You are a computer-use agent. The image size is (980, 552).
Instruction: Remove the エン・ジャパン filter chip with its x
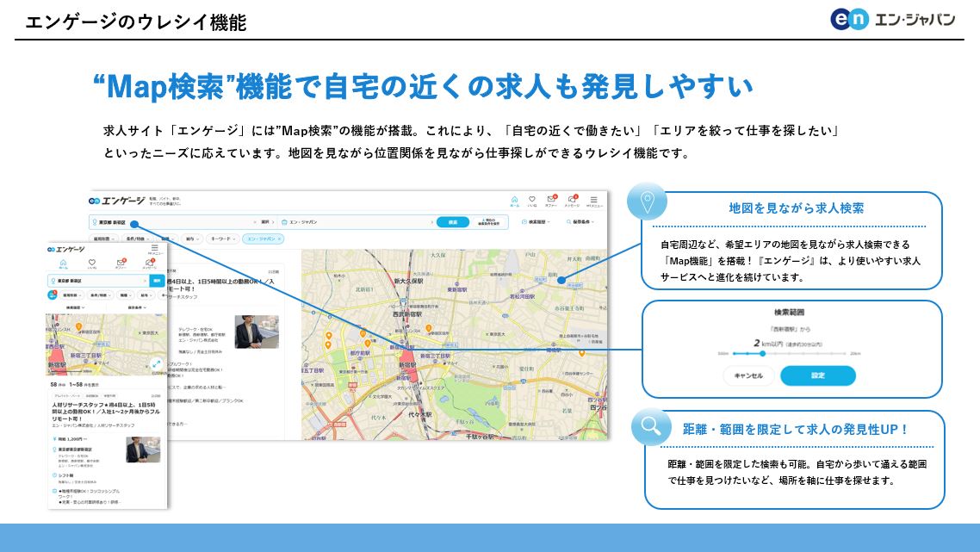point(279,239)
